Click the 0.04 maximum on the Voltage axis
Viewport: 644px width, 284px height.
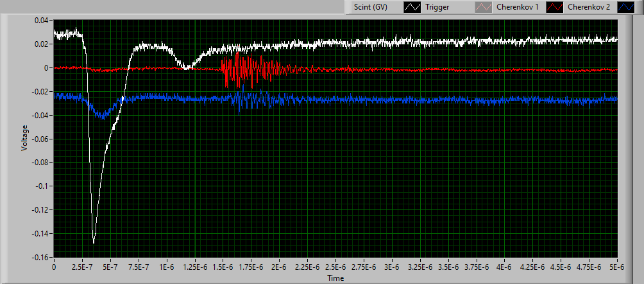coord(42,20)
